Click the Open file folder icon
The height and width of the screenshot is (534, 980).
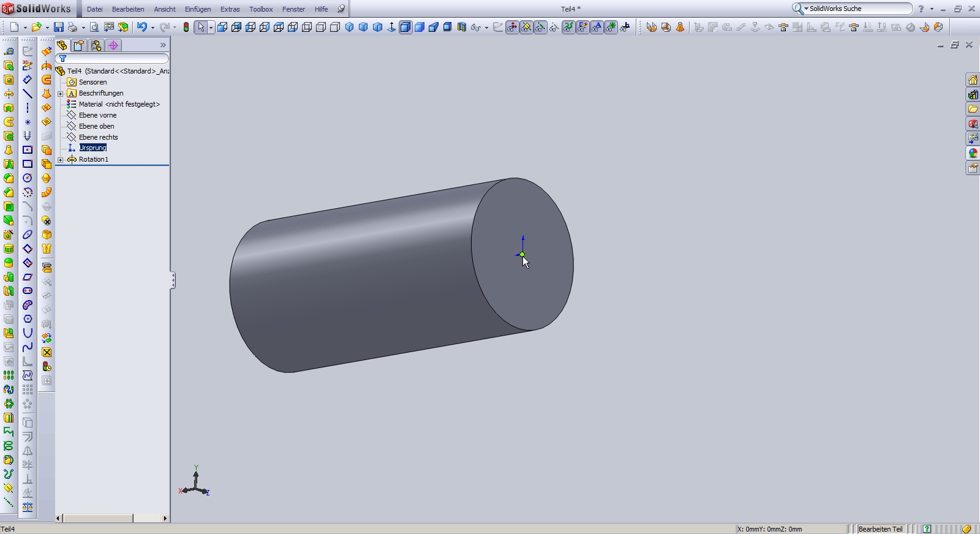[37, 27]
